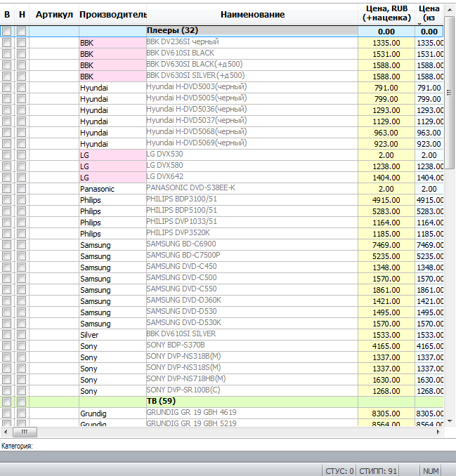
Task: Click the Grundig cell for GR 19 GBH 4619
Action: tap(112, 413)
